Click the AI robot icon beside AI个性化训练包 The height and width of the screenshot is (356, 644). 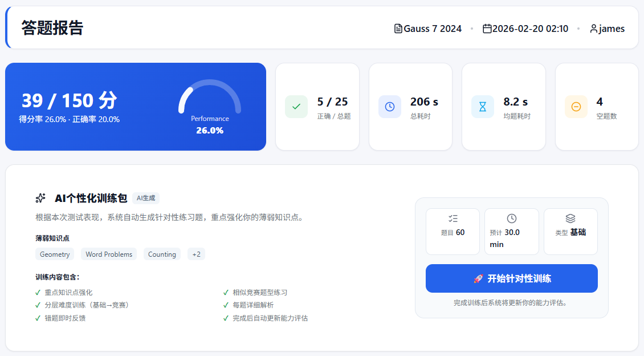click(40, 197)
